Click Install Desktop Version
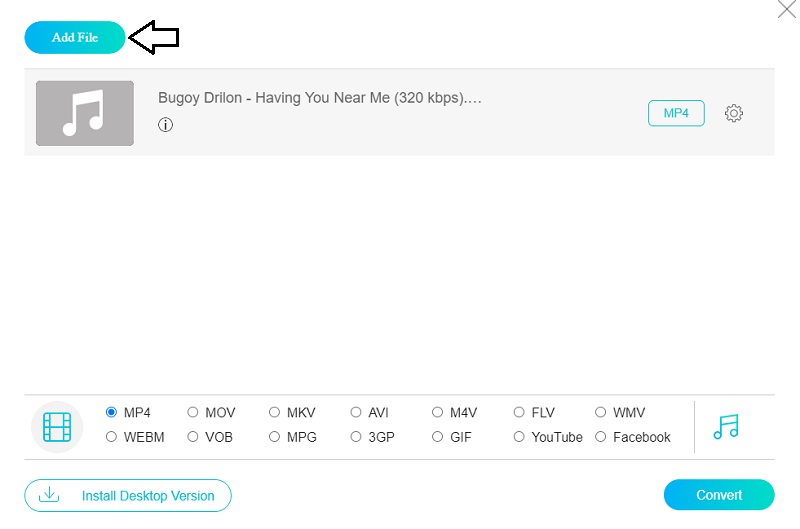The width and height of the screenshot is (800, 529). pyautogui.click(x=128, y=495)
